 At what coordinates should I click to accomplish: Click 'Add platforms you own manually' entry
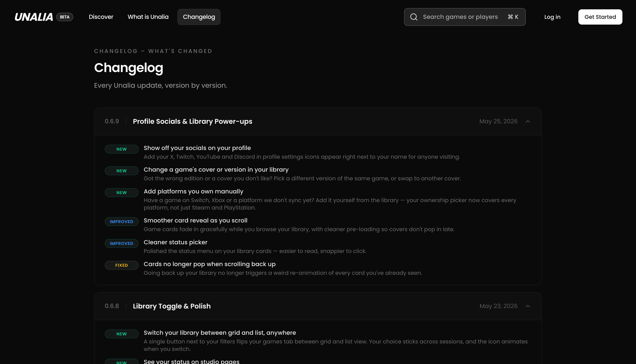pos(193,191)
